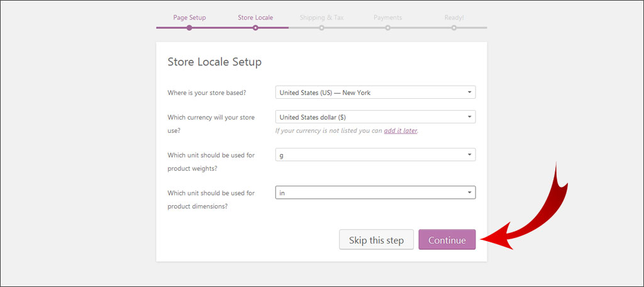644x287 pixels.
Task: Click the progress dot under Shipping & Tax
Action: click(321, 28)
